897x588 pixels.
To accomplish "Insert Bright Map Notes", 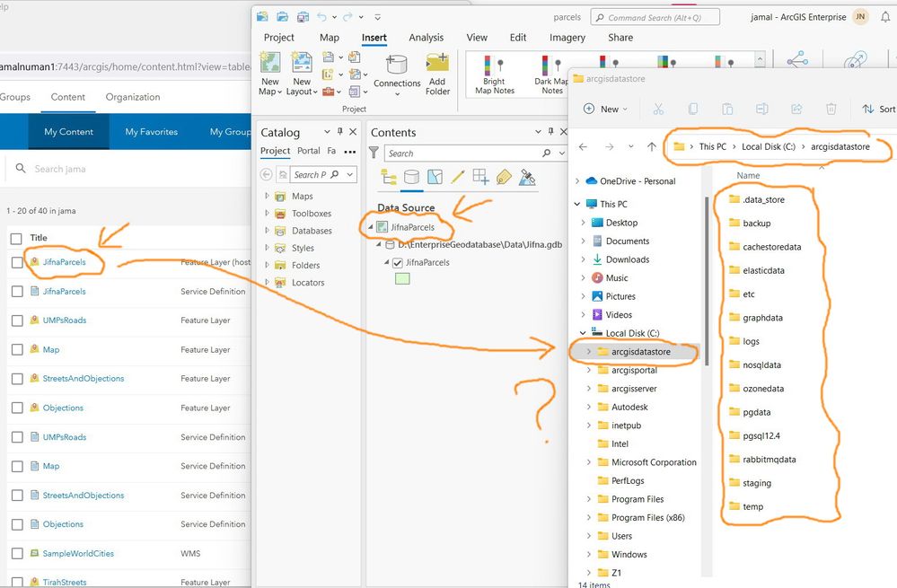I will pos(494,75).
